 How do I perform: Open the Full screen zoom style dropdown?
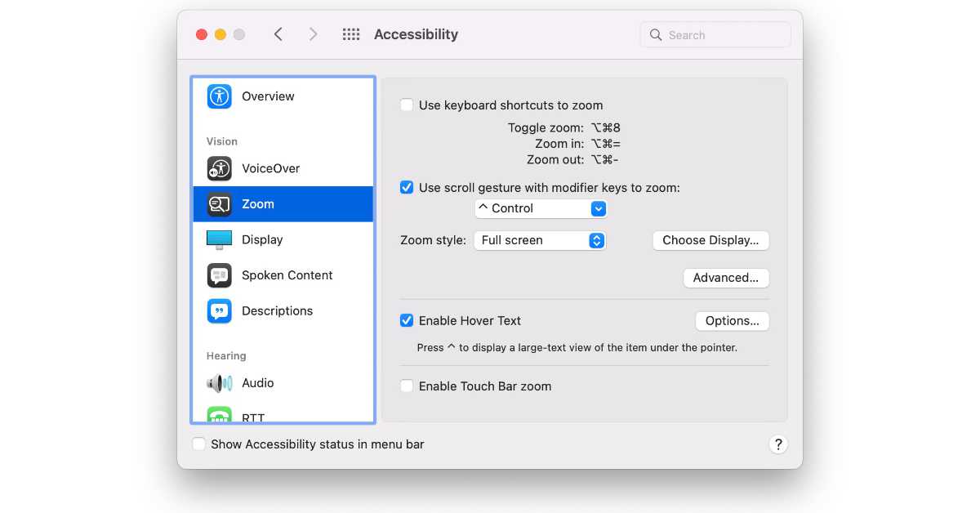(540, 240)
